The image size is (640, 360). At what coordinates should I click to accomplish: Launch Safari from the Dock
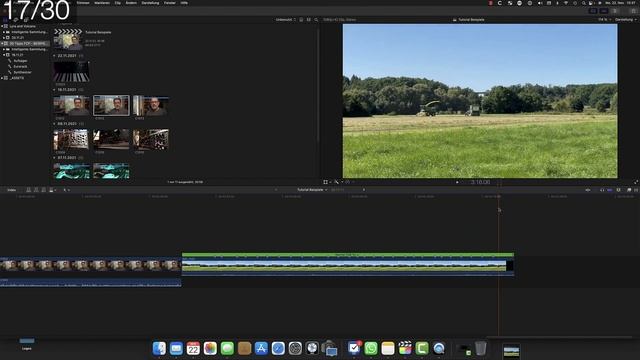click(x=278, y=348)
